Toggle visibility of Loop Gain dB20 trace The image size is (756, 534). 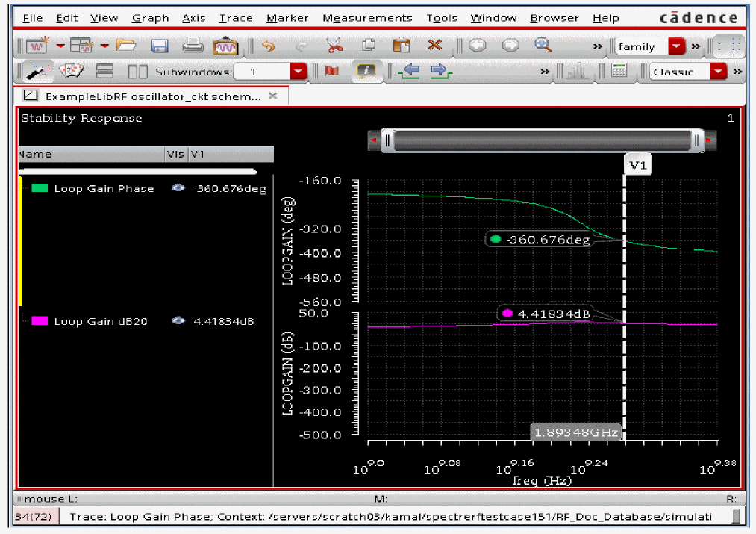point(178,321)
